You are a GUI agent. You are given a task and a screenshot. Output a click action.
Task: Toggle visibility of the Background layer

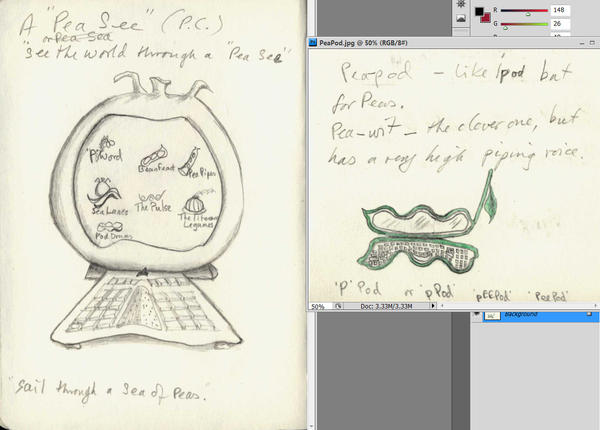pyautogui.click(x=476, y=315)
